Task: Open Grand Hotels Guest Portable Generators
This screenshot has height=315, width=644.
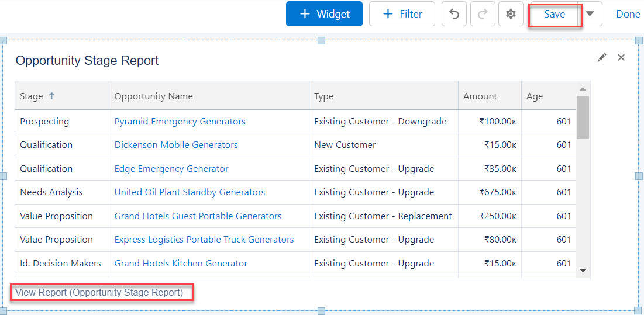Action: click(198, 216)
